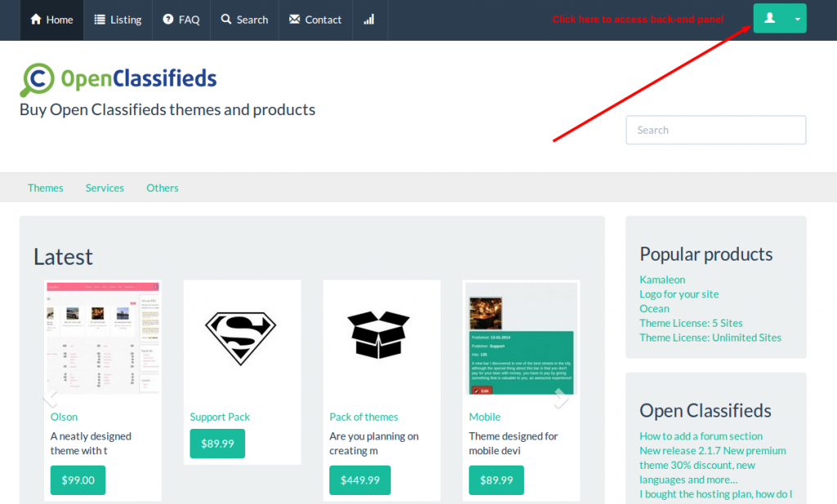Open the Ocean popular product link
The height and width of the screenshot is (504, 837).
pos(655,308)
